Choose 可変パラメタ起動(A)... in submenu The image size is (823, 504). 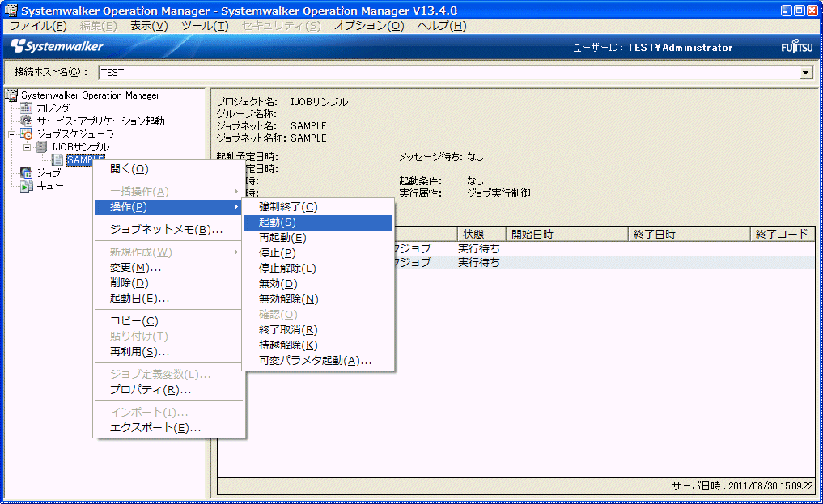[x=318, y=361]
